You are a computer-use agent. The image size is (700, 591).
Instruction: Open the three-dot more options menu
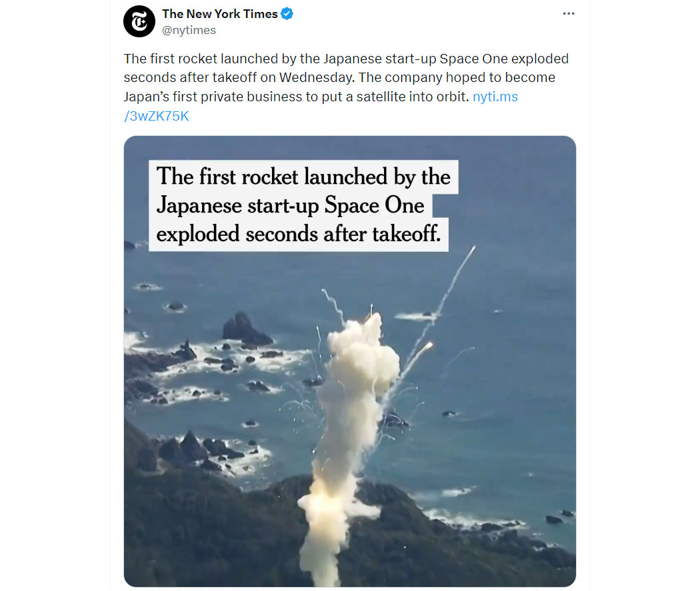pyautogui.click(x=568, y=14)
